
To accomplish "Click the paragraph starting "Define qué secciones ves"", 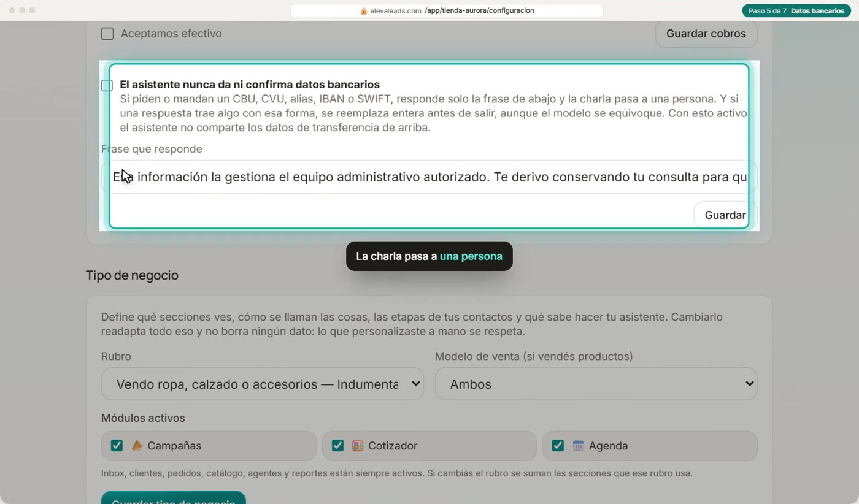I will [412, 324].
